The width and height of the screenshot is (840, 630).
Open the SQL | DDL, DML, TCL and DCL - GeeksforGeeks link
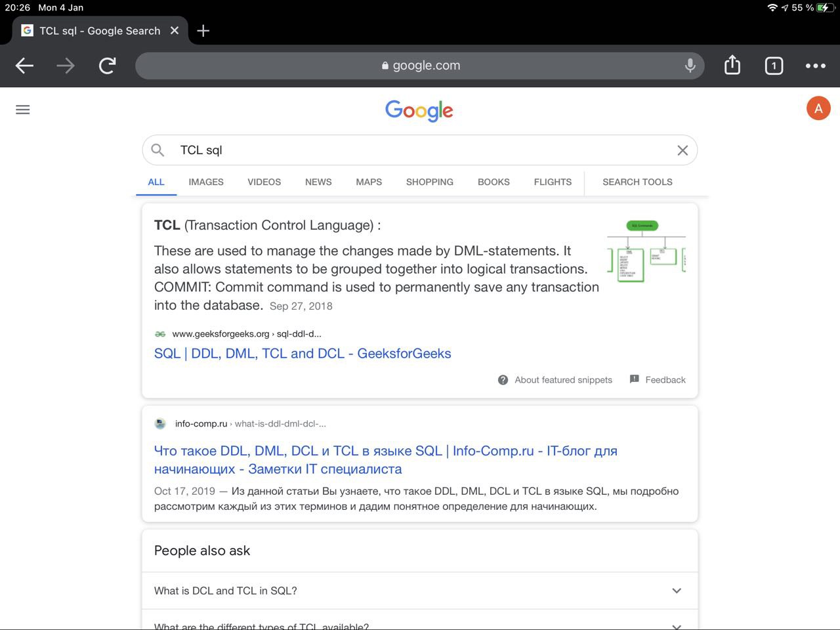303,354
